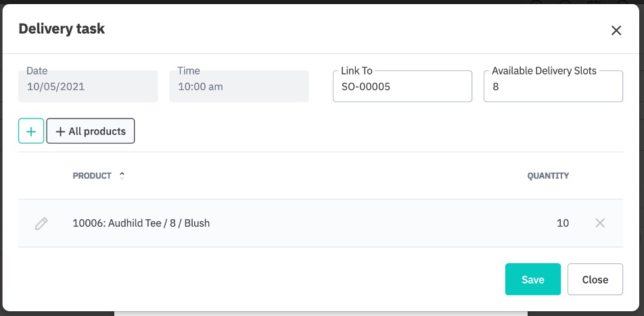Click the Link To field label
Image resolution: width=644 pixels, height=316 pixels.
coord(356,70)
